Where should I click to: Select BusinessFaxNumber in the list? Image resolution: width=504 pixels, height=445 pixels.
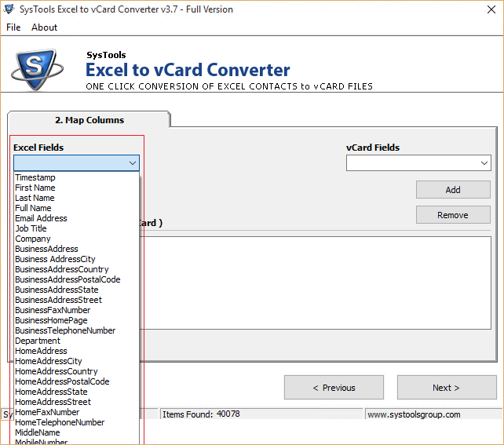tap(76, 310)
